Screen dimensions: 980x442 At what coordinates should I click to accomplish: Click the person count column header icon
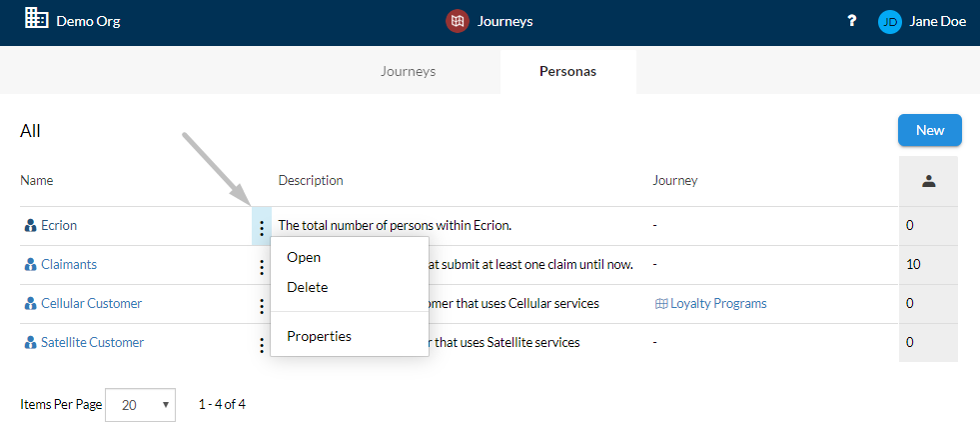pos(928,181)
